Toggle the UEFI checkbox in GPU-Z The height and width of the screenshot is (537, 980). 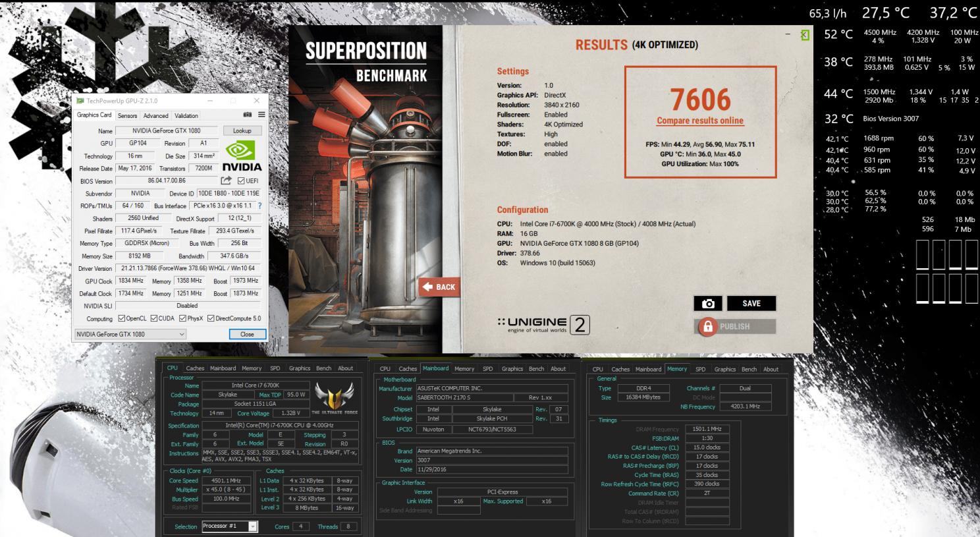click(x=241, y=181)
